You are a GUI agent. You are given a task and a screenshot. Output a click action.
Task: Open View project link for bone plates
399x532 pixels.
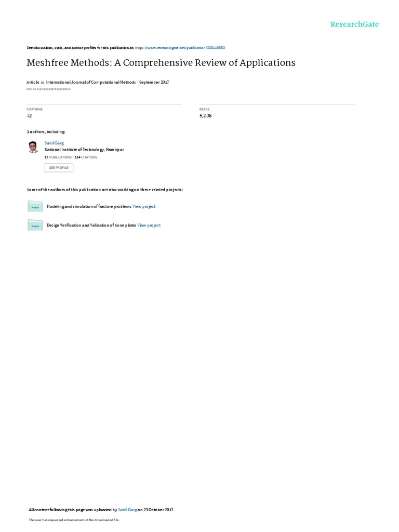click(149, 225)
